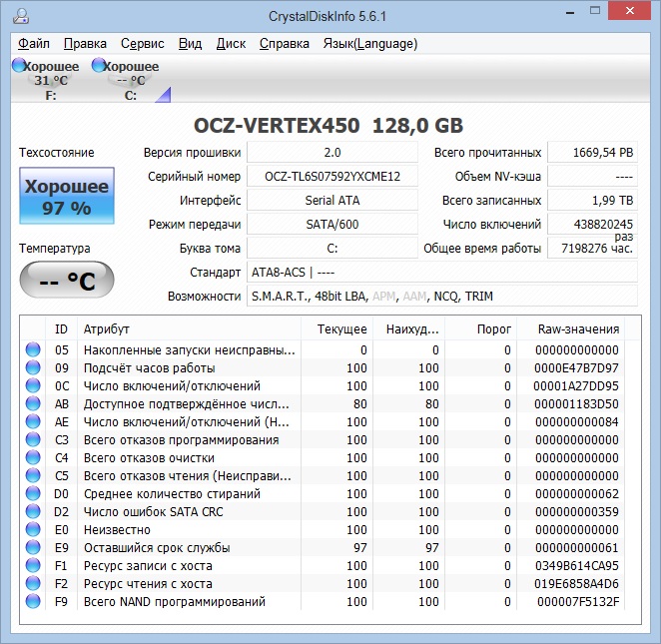Click status orb icon for attribute 0C
This screenshot has height=644, width=661.
[x=33, y=385]
